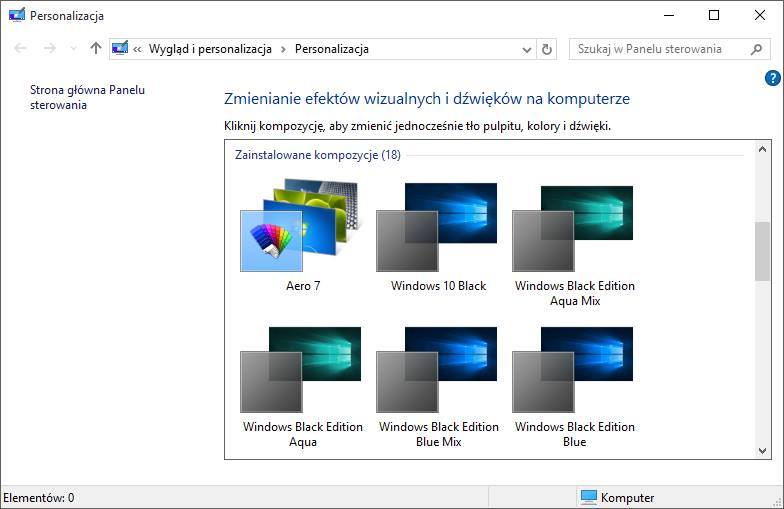Screen dimensions: 784x509
Task: Click the search magnifier icon
Action: [756, 49]
